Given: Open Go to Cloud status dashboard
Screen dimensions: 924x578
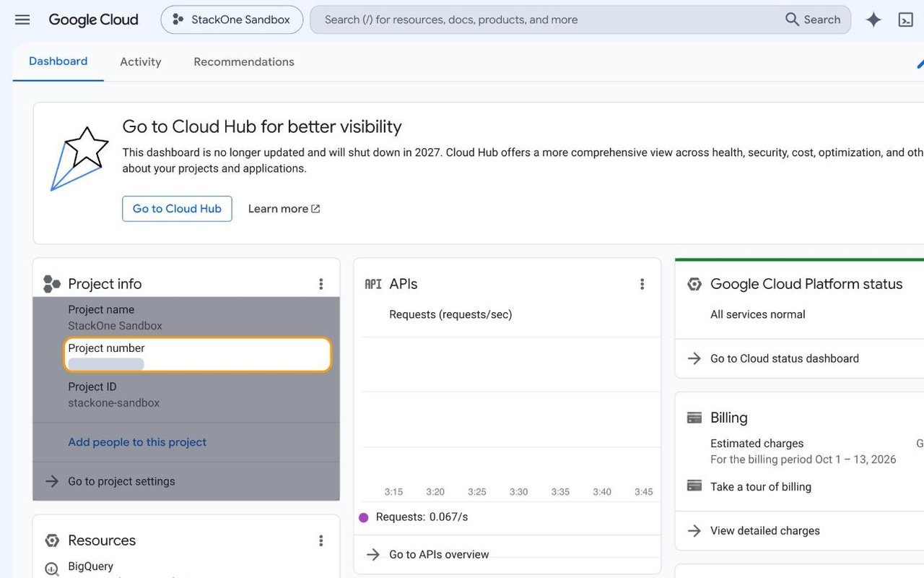Looking at the screenshot, I should pyautogui.click(x=785, y=358).
